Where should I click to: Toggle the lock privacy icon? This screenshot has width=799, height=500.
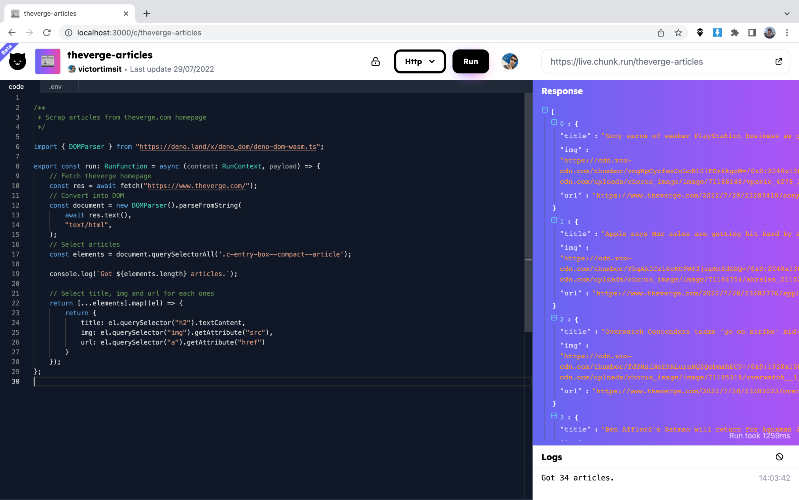click(x=376, y=62)
